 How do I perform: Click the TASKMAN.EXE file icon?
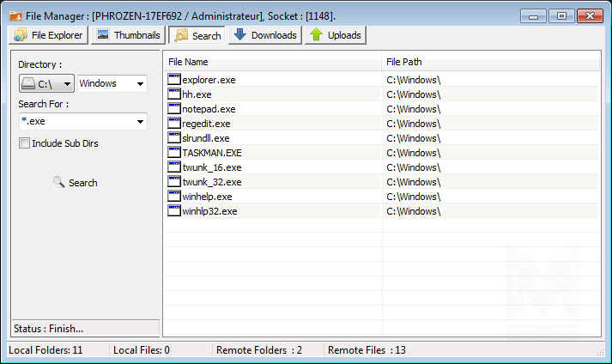click(x=174, y=153)
